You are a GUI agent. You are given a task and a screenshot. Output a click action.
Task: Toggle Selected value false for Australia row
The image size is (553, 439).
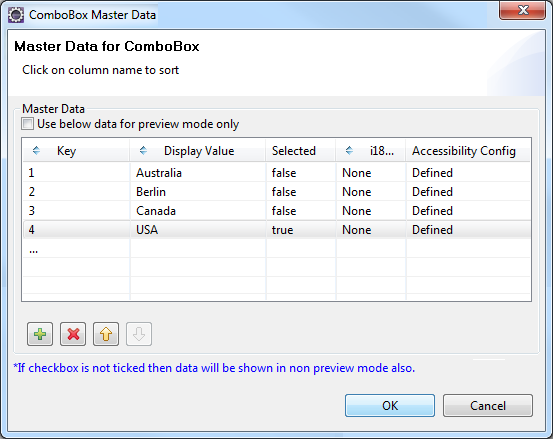[x=301, y=173]
